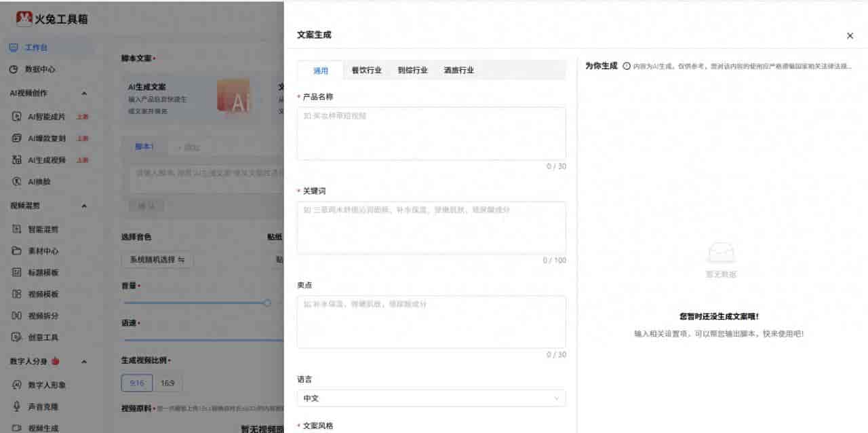Switch to the 酒旅行业 tab
This screenshot has height=433, width=868.
click(458, 71)
